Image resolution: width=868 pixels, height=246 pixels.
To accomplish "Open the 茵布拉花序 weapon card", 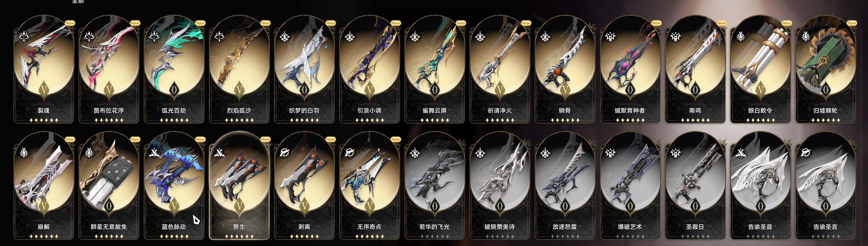I will (109, 69).
